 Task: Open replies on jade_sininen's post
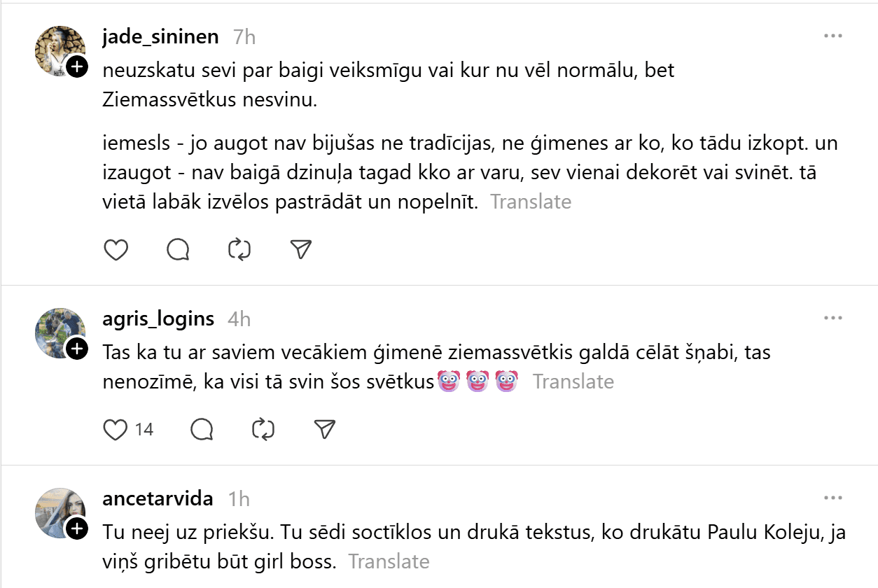[178, 250]
